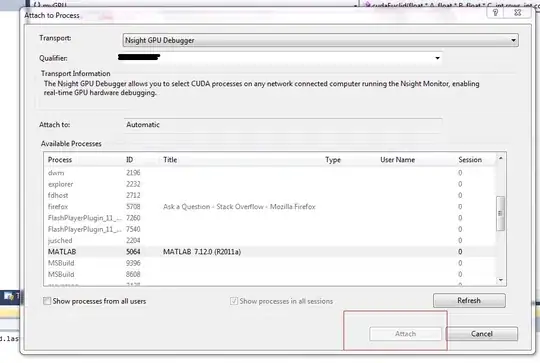Close the Attach to Process dialog
This screenshot has height=363, width=540.
(517, 13)
